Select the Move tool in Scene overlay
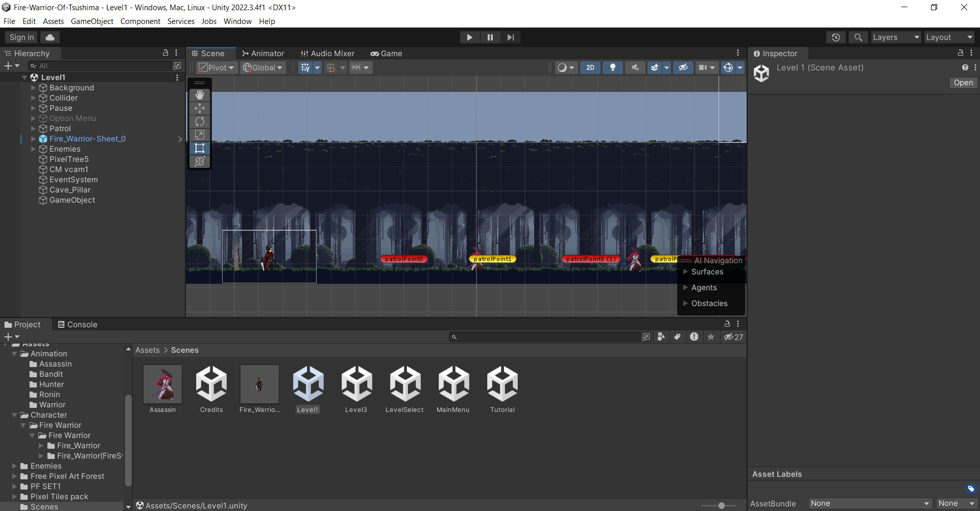This screenshot has width=980, height=511. click(200, 108)
